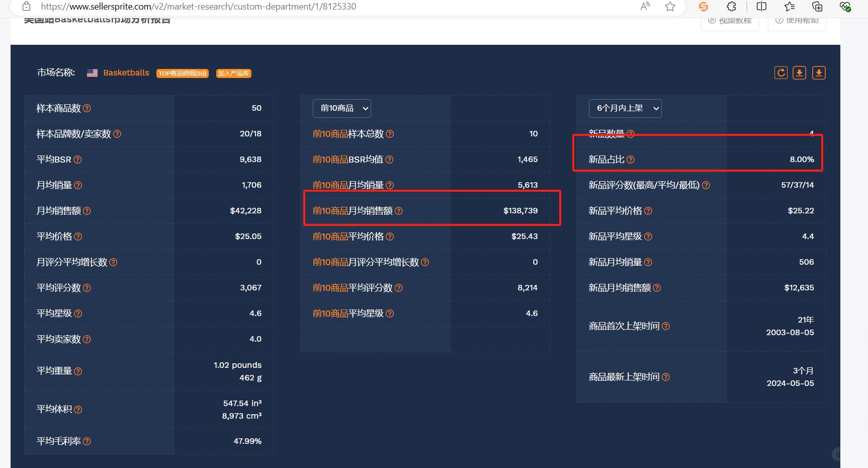
Task: Click the 1.02 pounds average weight value
Action: pos(237,365)
